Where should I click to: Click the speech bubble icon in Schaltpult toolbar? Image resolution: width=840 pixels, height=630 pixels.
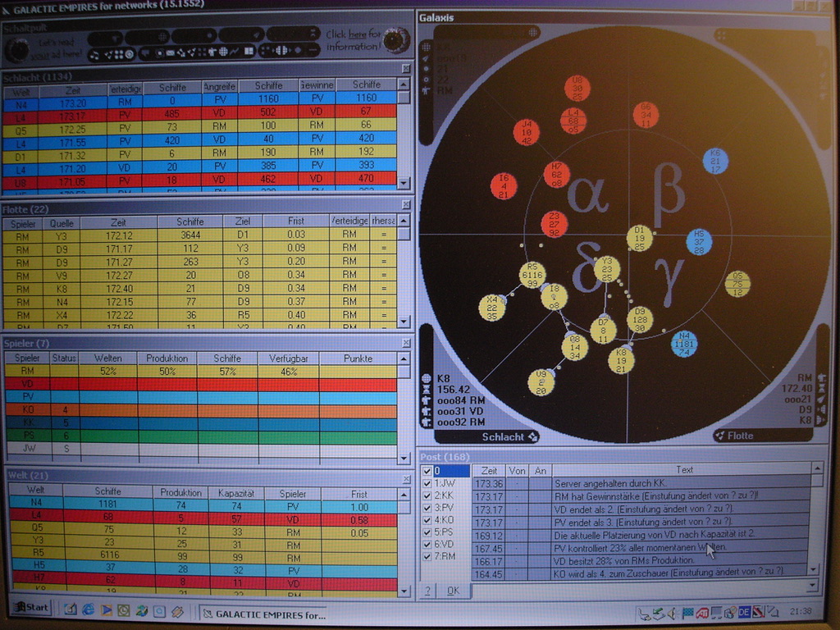145,53
